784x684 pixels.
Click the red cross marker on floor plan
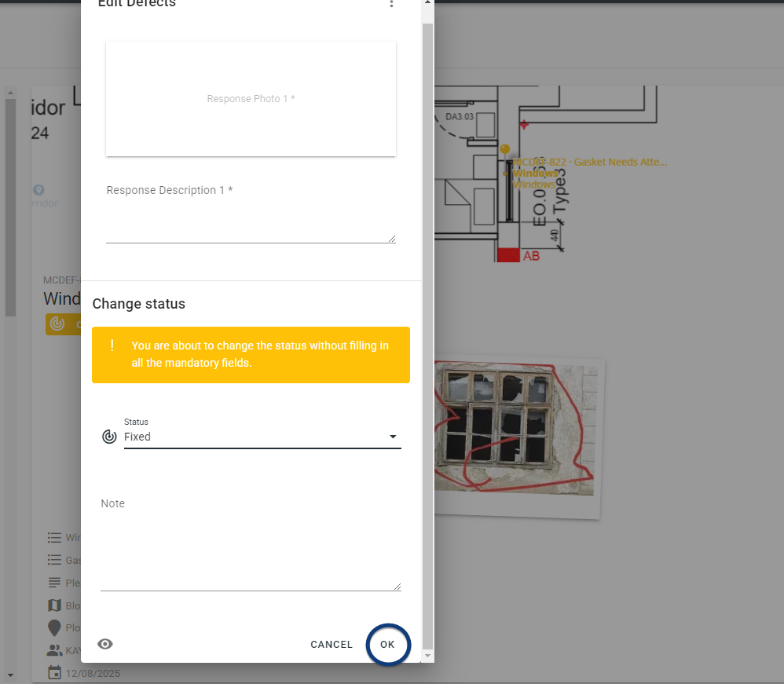523,124
